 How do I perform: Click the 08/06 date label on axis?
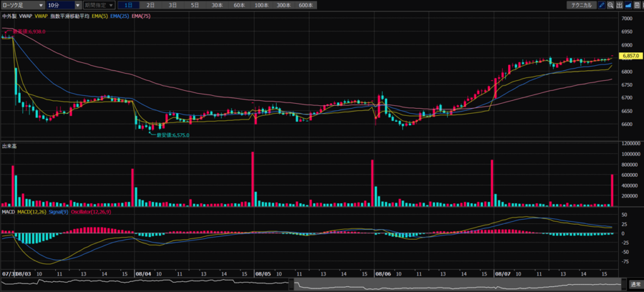point(382,273)
